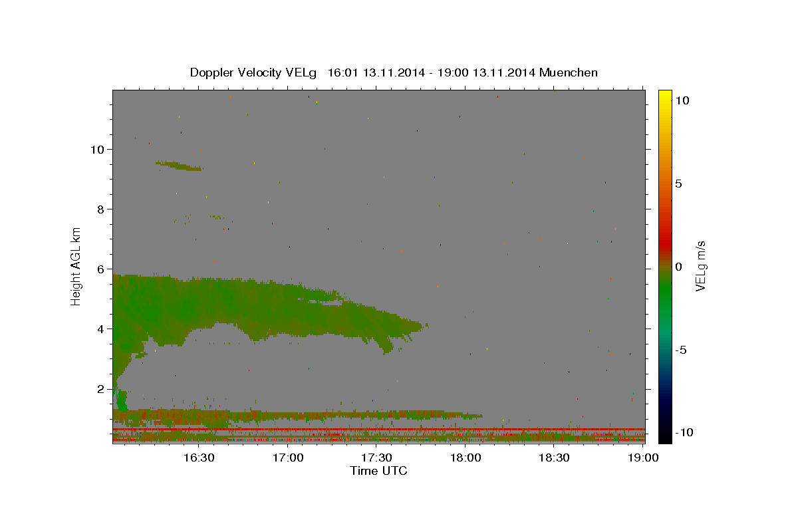Click the 17:00 time tick label

pyautogui.click(x=287, y=458)
